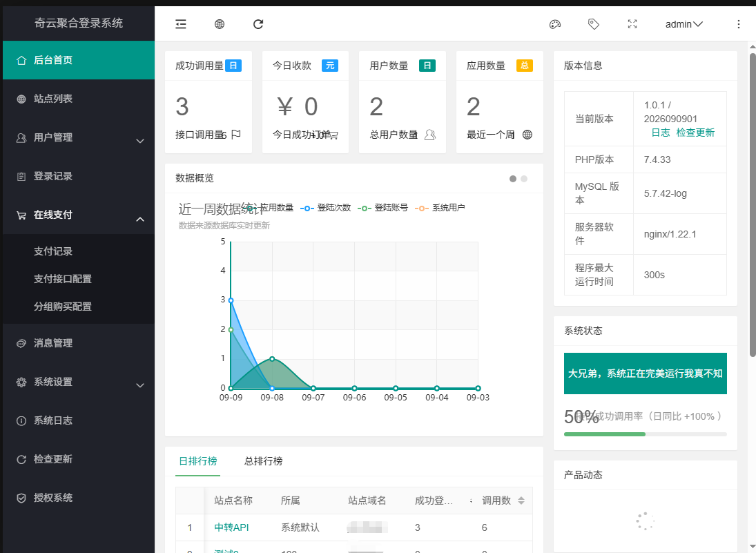Click the user icon beside 用户管理
756x553 pixels.
21,138
